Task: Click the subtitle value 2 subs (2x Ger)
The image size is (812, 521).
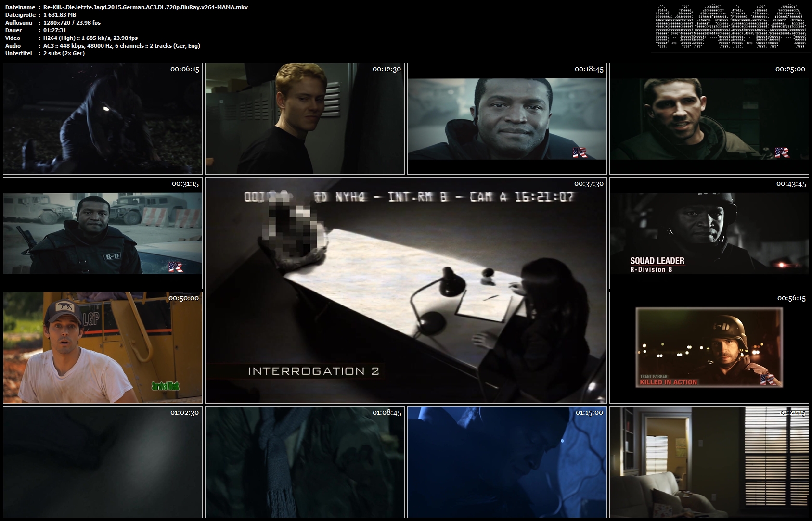Action: [x=64, y=53]
